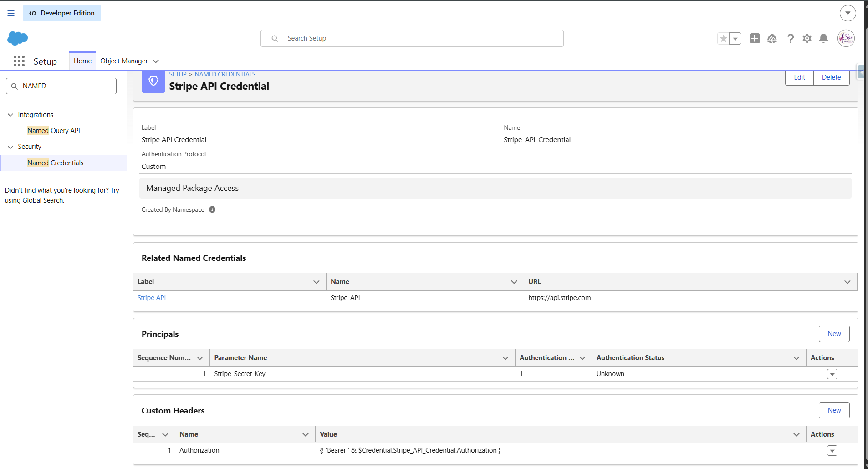
Task: Open the truncated Authentication column menu chevron
Action: (x=582, y=358)
